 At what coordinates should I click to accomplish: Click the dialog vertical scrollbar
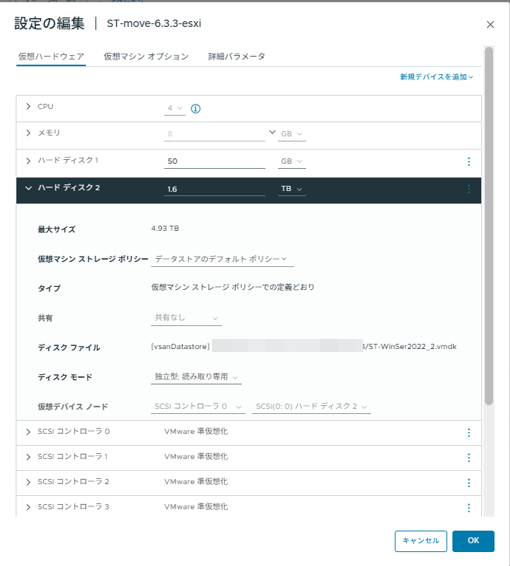[x=489, y=226]
